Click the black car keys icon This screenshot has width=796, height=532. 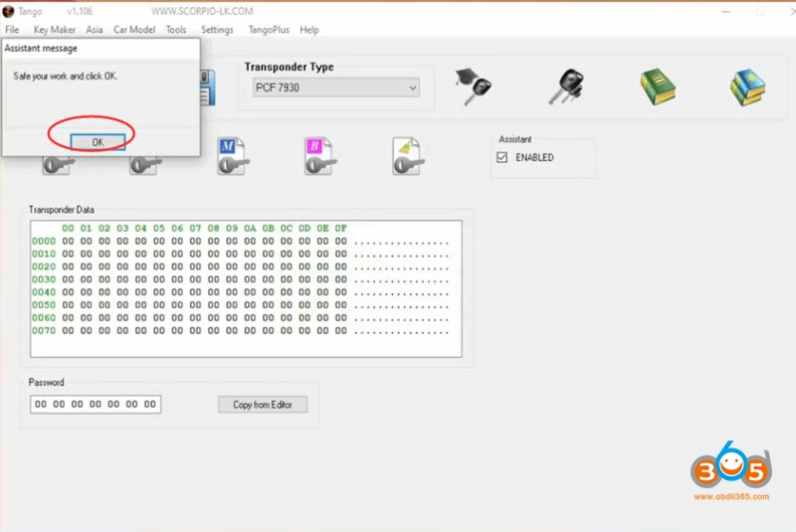[x=567, y=87]
